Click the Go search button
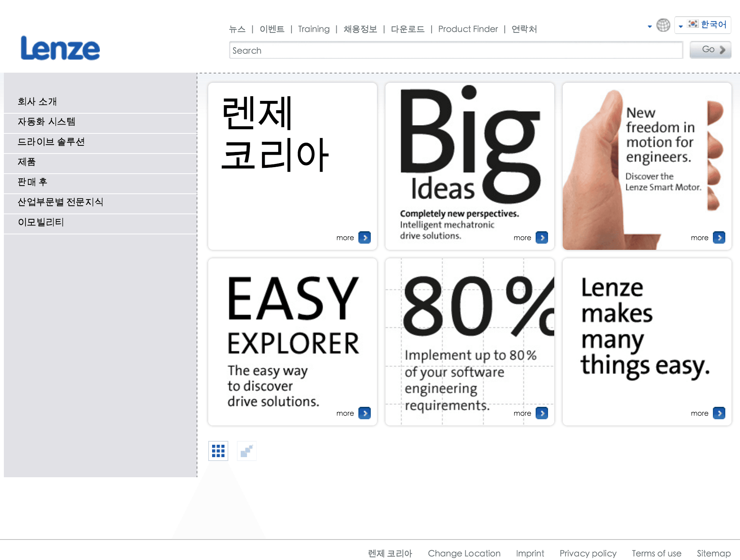Viewport: 740px width, 560px height. [710, 50]
